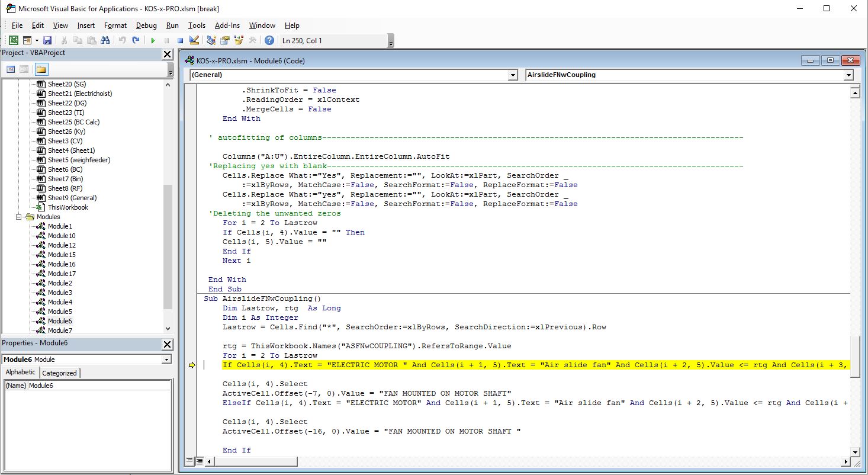Click the Undo arrow icon
Screen dimensions: 868x475
click(x=122, y=40)
